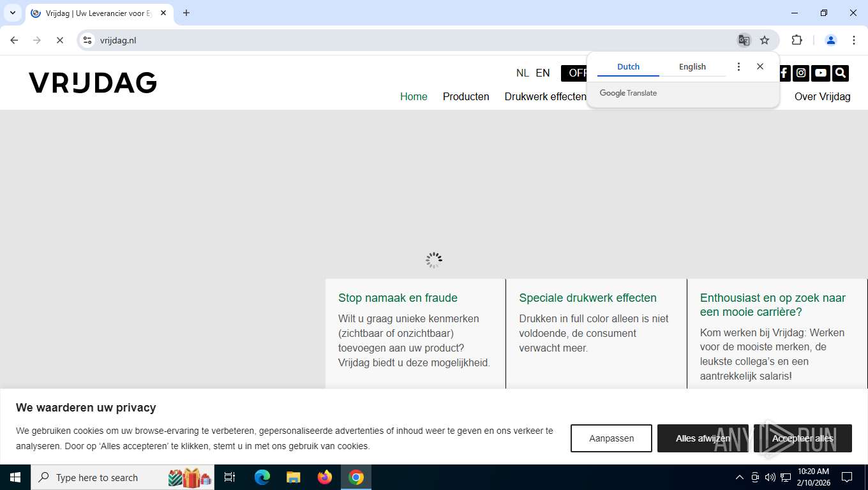This screenshot has width=868, height=490.
Task: Open the Extensions puzzle icon
Action: point(797,40)
